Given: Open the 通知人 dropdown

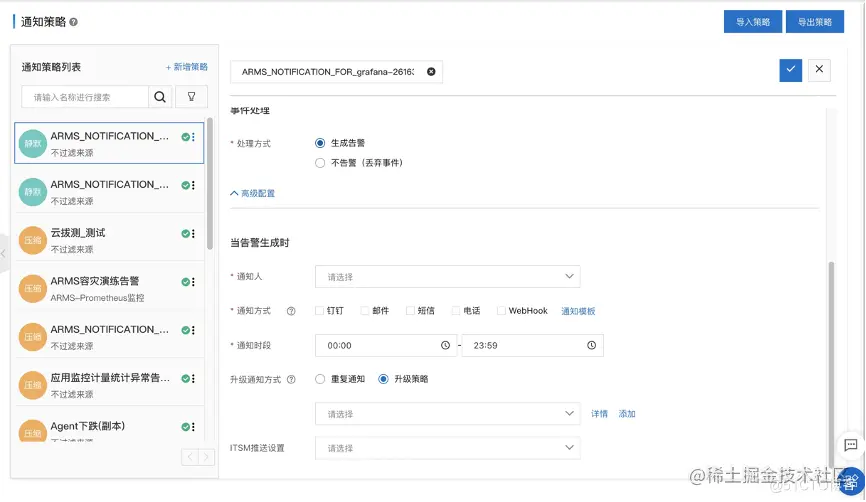Looking at the screenshot, I should point(447,277).
